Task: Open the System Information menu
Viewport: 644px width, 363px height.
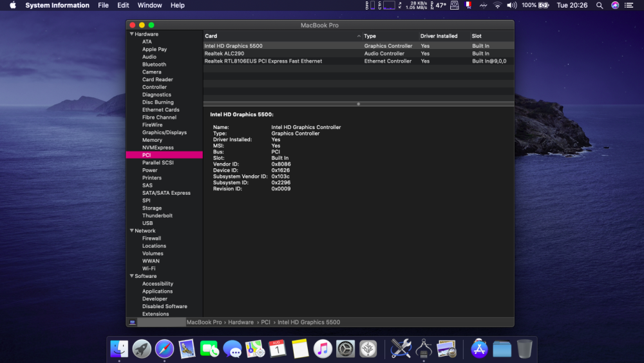Action: click(57, 5)
